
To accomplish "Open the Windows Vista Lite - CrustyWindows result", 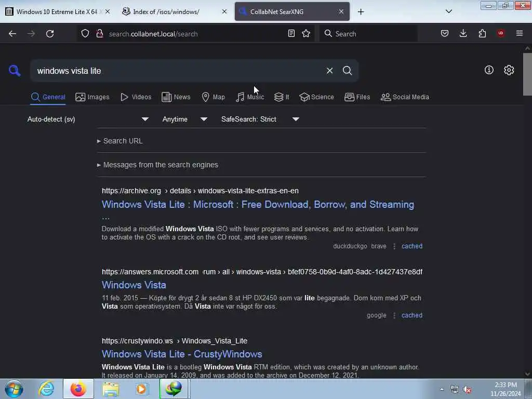I will pyautogui.click(x=182, y=354).
